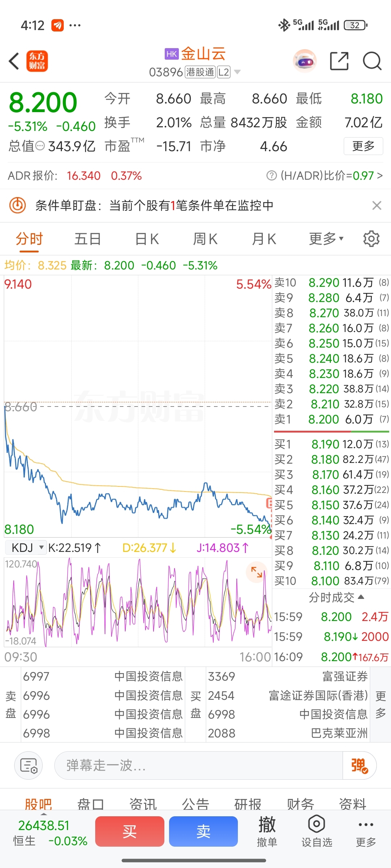Tap the 恒生 index 26438.51 ticker

[x=50, y=833]
